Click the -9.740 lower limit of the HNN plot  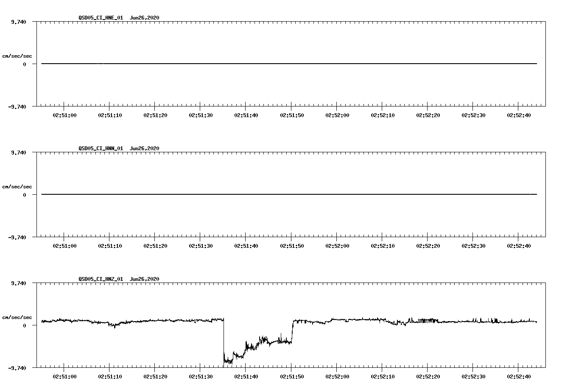click(x=17, y=237)
